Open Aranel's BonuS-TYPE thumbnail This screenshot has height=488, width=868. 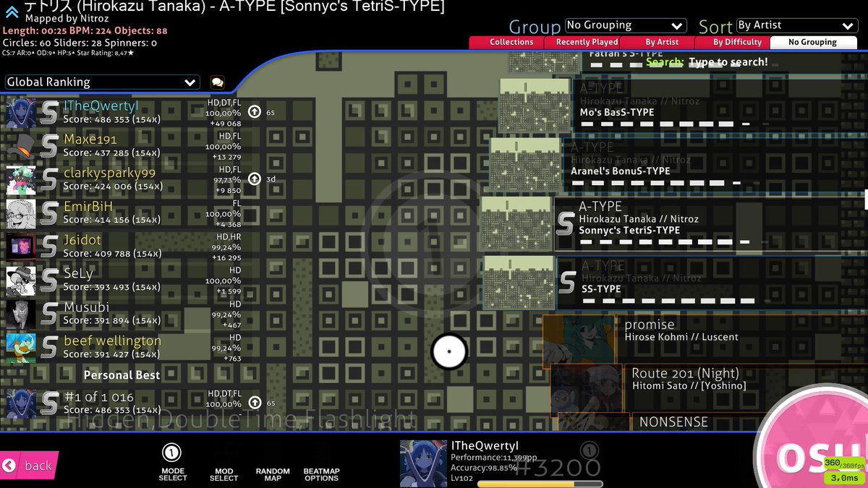[526, 165]
